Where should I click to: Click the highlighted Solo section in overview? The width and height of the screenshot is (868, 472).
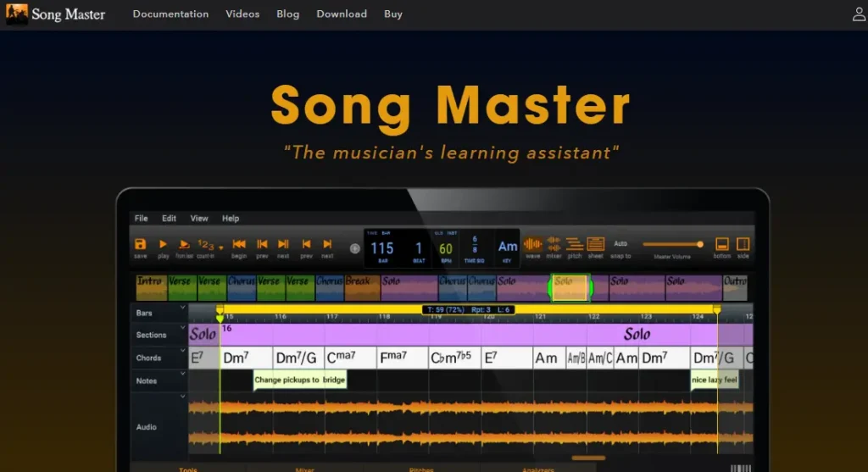570,288
